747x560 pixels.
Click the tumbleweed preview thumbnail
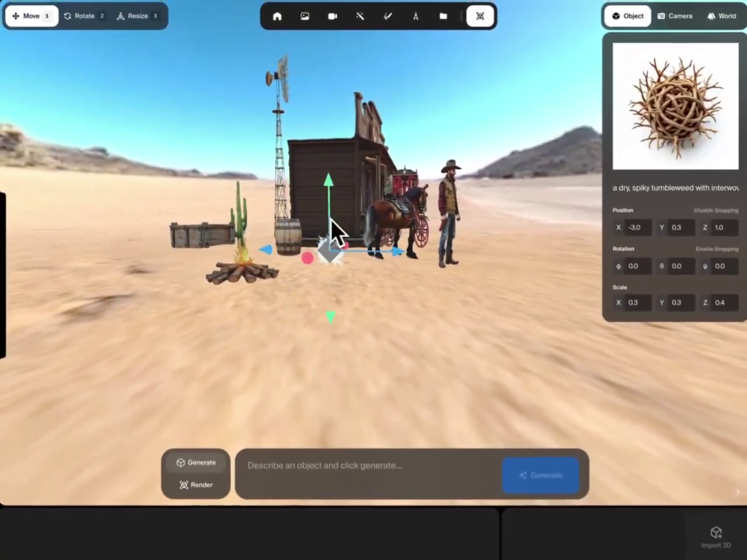coord(676,106)
